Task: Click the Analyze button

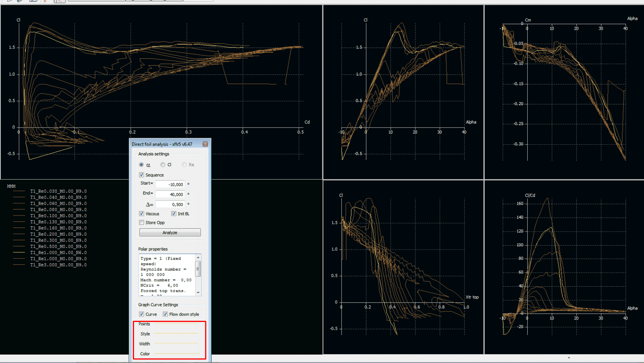Action: [170, 233]
